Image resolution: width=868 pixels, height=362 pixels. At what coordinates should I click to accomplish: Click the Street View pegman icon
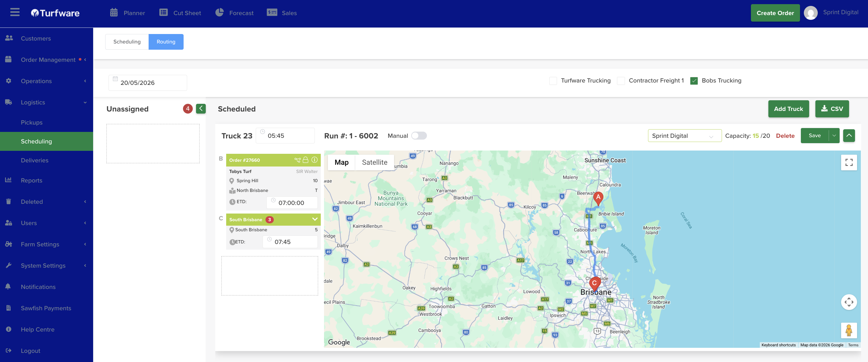pyautogui.click(x=849, y=331)
